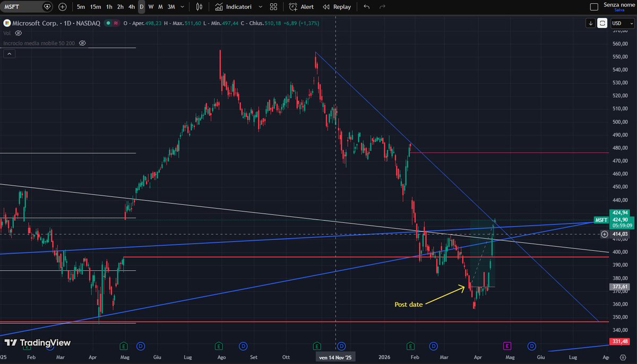637x364 pixels.
Task: Select the 15m timeframe
Action: pyautogui.click(x=96, y=7)
